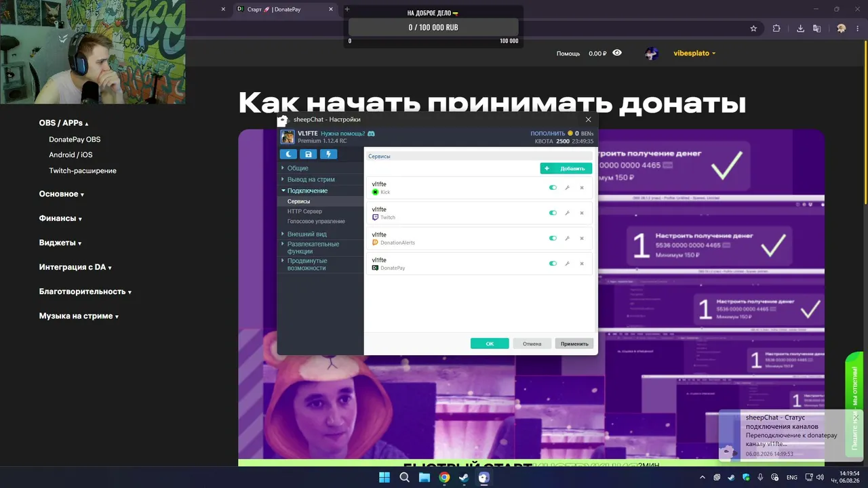The height and width of the screenshot is (488, 868).
Task: Open settings wrench for the Twitch service
Action: [567, 213]
